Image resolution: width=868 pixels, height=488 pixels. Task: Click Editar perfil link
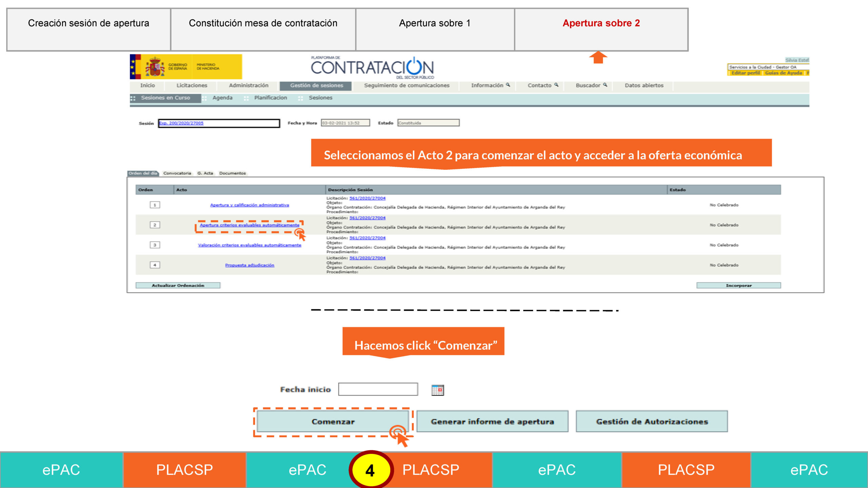745,73
